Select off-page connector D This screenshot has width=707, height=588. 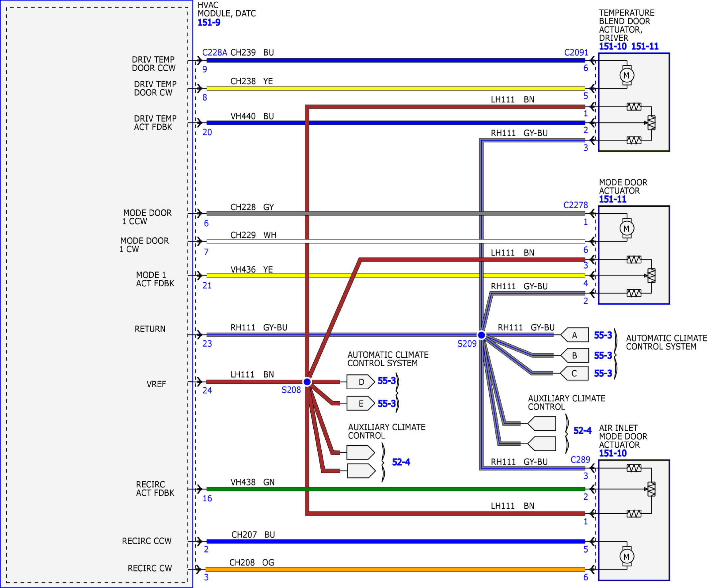[360, 382]
